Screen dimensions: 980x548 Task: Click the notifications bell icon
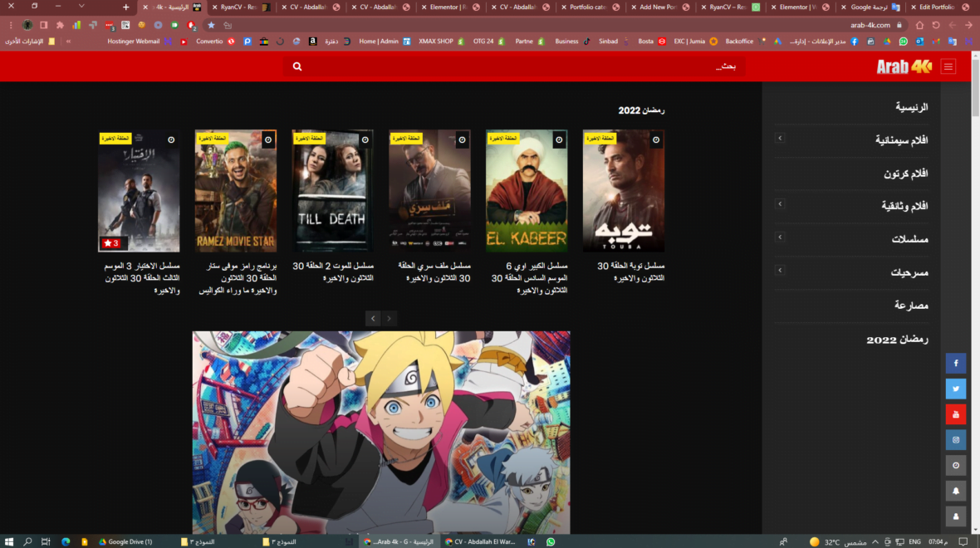956,491
